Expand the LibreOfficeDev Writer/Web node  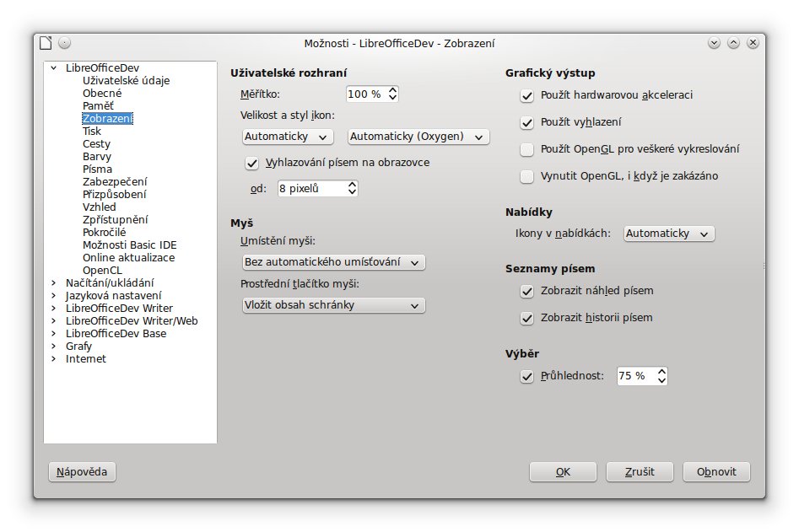[53, 320]
